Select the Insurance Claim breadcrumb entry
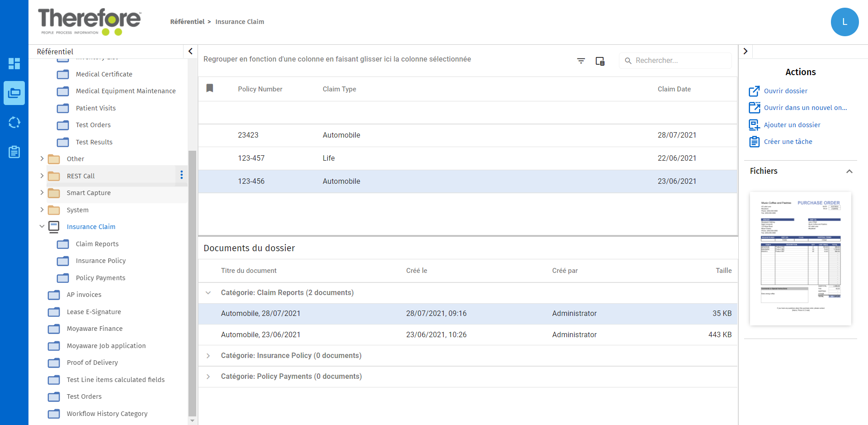The image size is (868, 425). pos(240,21)
